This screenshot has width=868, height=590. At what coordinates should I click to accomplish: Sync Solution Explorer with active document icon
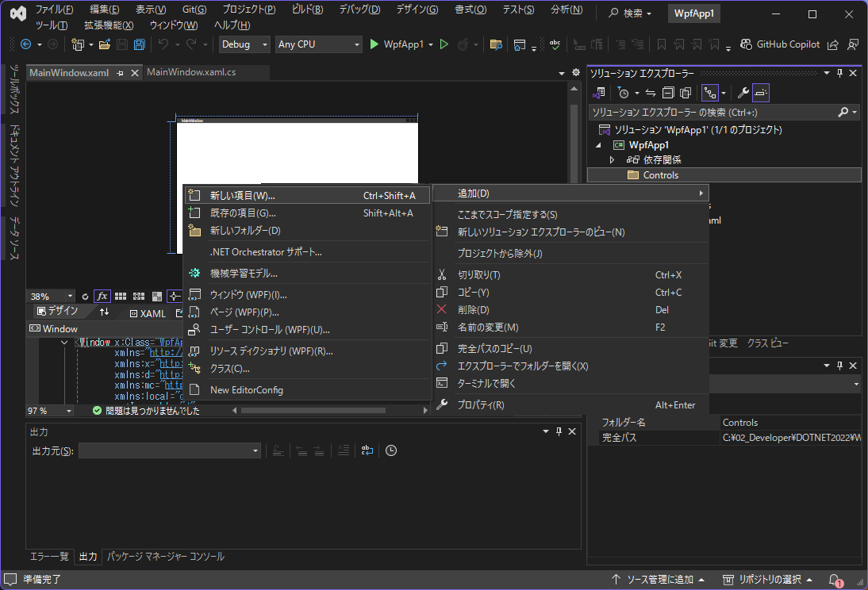point(651,93)
